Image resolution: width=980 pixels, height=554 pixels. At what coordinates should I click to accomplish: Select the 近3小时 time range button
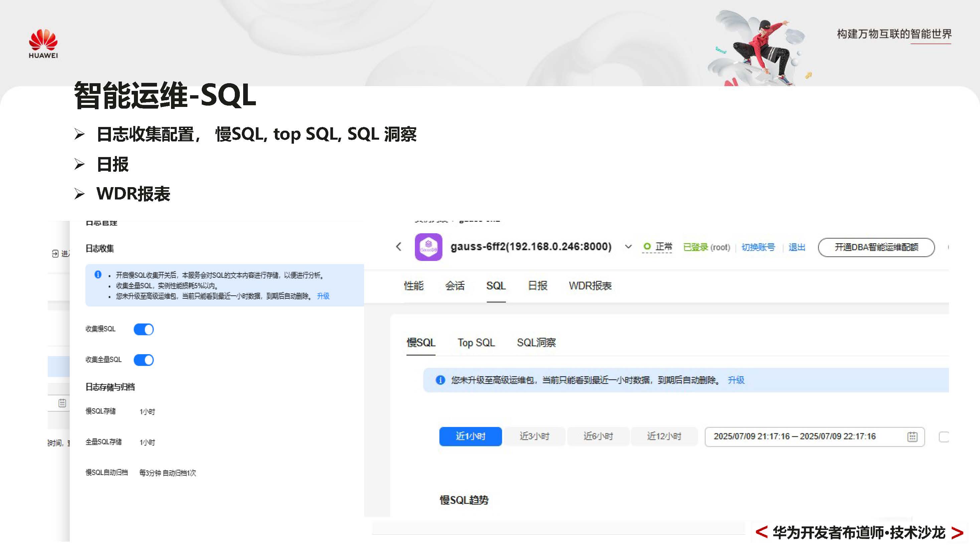534,436
